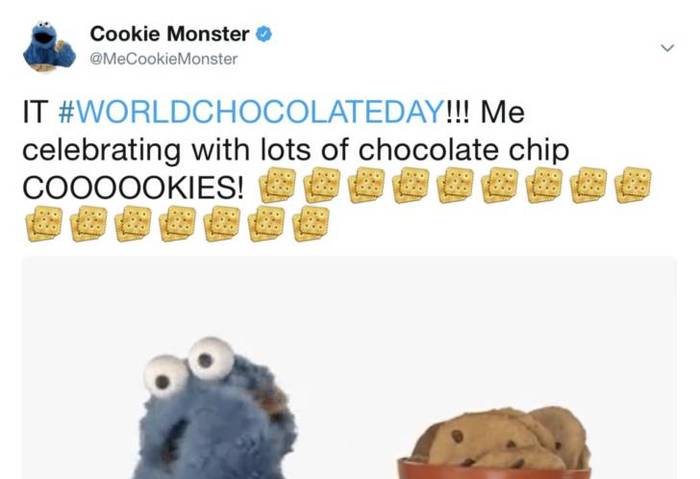The width and height of the screenshot is (700, 479).
Task: Click last cracker emoji in second emoji row
Action: (x=311, y=224)
